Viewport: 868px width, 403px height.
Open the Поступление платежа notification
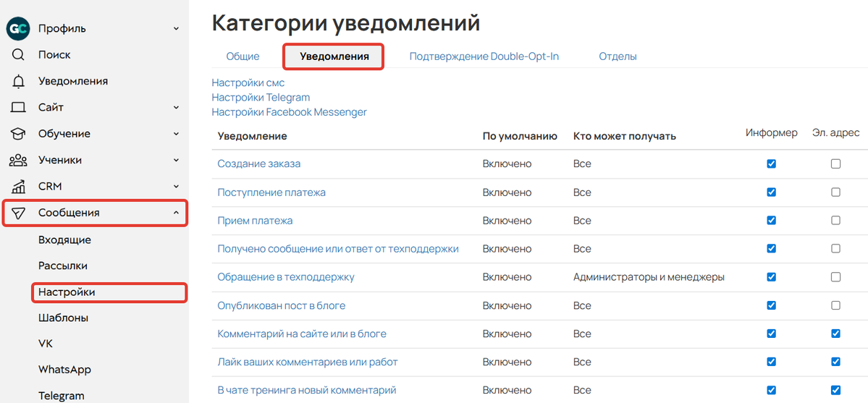click(x=271, y=192)
